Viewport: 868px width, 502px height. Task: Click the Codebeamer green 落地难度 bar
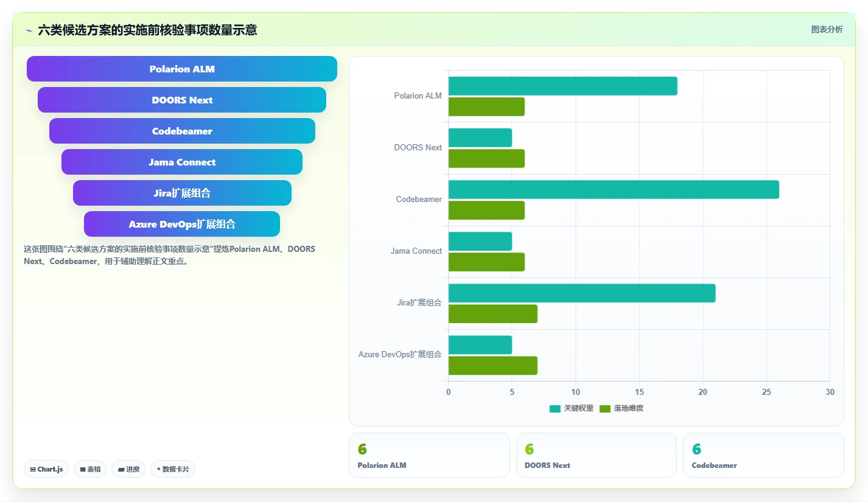click(486, 210)
